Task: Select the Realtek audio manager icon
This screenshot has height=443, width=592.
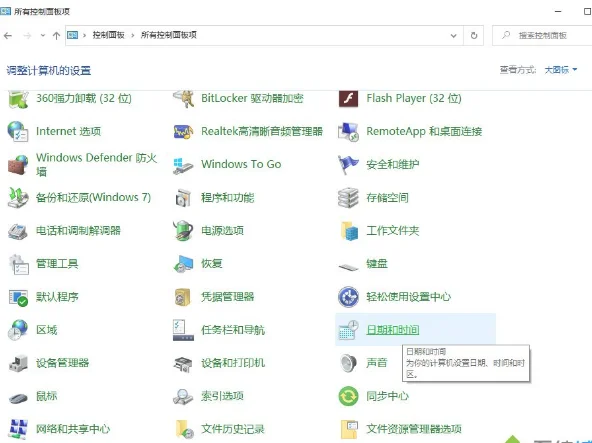Action: (x=183, y=132)
